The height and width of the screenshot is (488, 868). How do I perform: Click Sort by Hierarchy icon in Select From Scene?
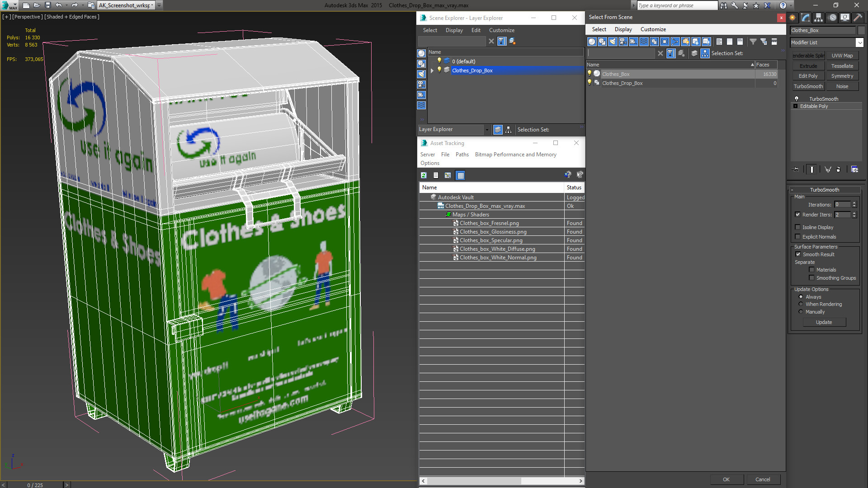click(x=705, y=53)
